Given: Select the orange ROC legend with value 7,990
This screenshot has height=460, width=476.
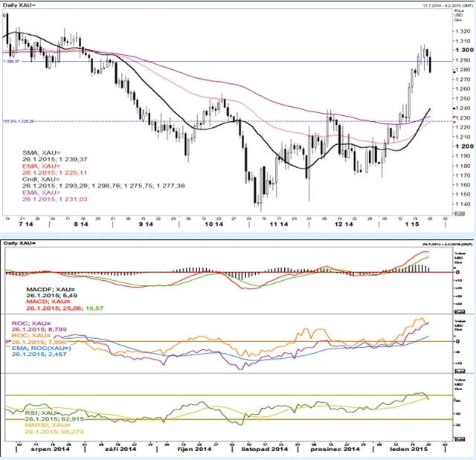Looking at the screenshot, I should click(x=33, y=337).
